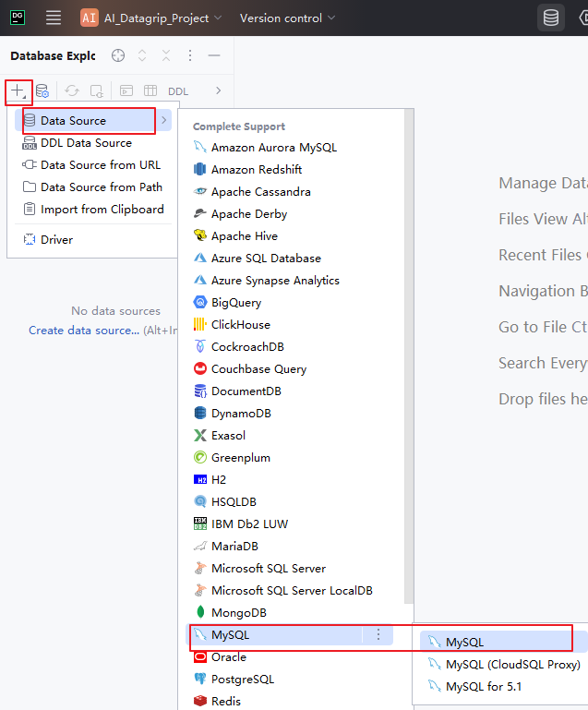Select DDL Data Source menu item
588x710 pixels.
pos(93,143)
